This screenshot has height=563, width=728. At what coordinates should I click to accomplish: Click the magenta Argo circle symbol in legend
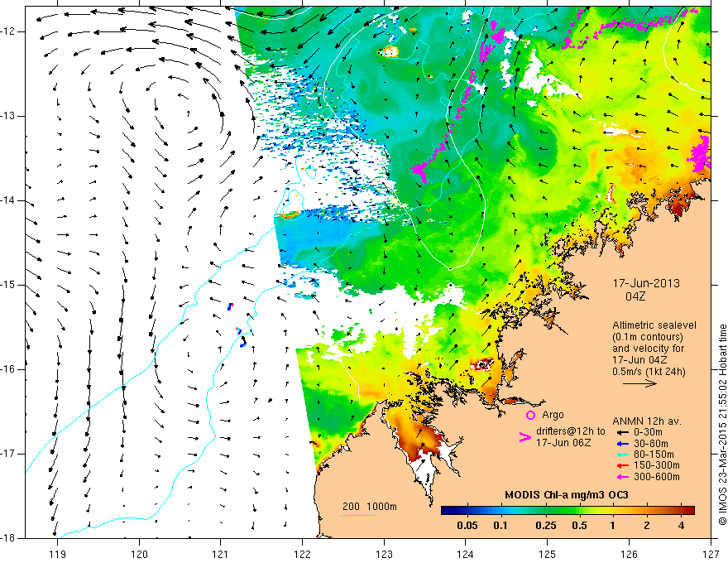(x=530, y=415)
